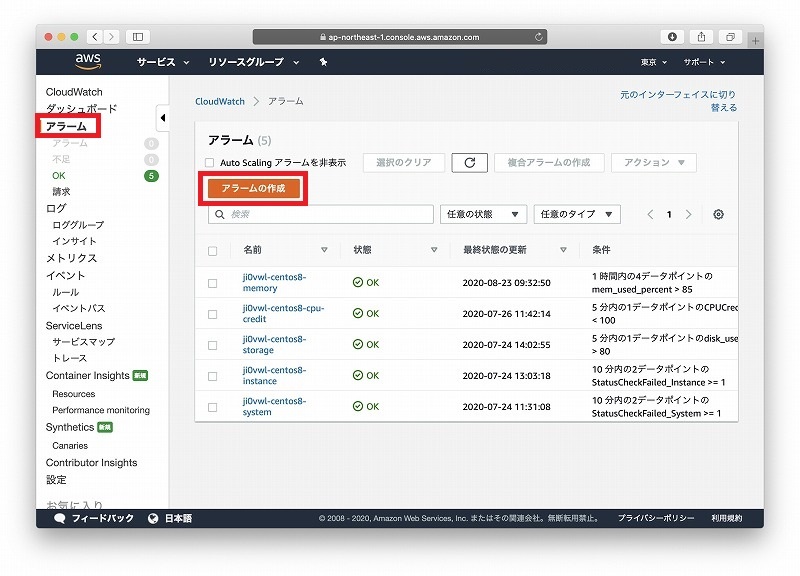Click the pin shortcut icon in AWS navbar
The image size is (800, 576).
[x=323, y=62]
